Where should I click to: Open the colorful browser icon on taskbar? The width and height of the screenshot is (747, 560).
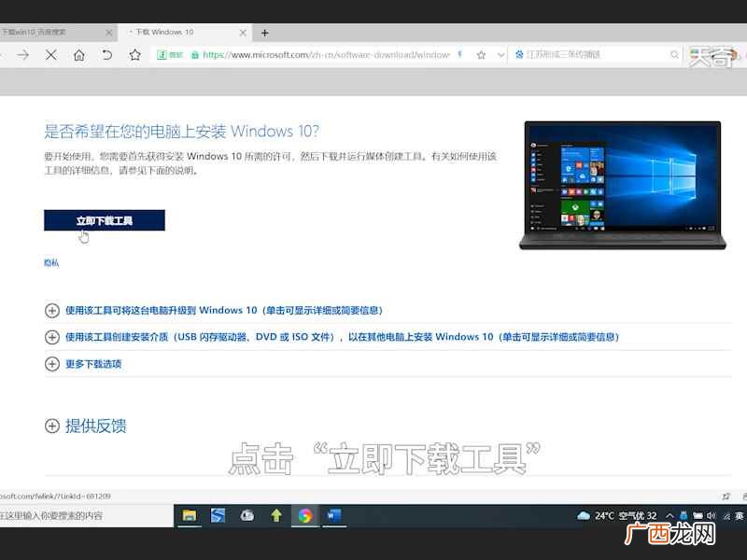coord(305,516)
